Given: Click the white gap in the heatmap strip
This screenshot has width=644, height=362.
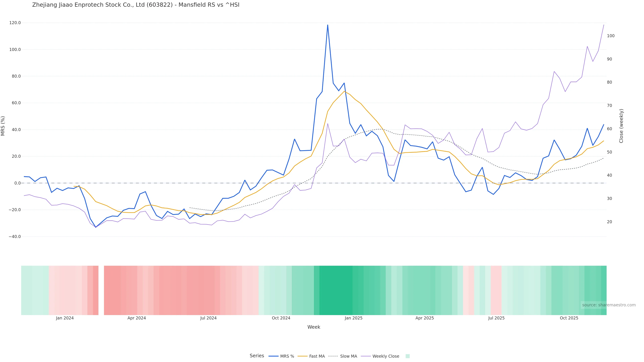Looking at the screenshot, I should [101, 290].
